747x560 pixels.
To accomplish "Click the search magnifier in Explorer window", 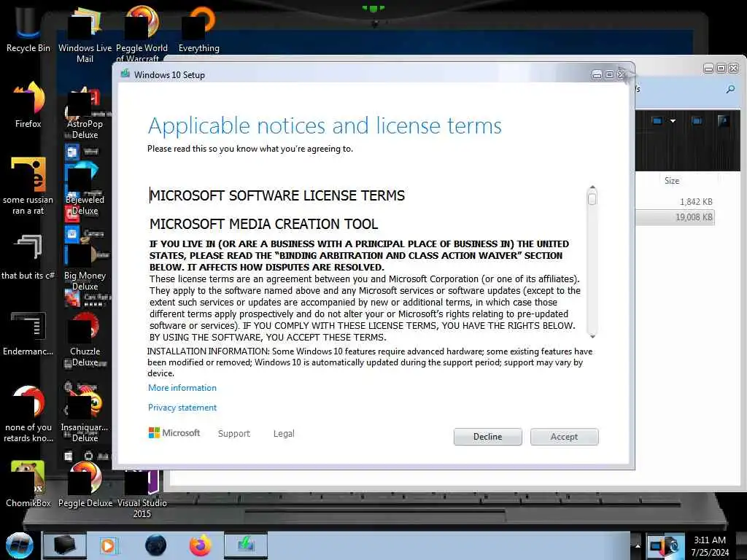I will pyautogui.click(x=730, y=89).
